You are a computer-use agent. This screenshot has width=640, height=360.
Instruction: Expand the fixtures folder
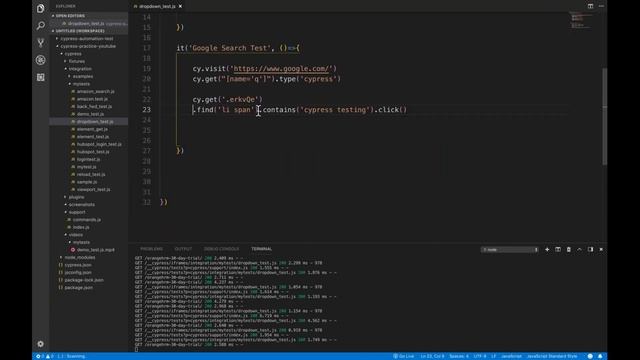77,61
